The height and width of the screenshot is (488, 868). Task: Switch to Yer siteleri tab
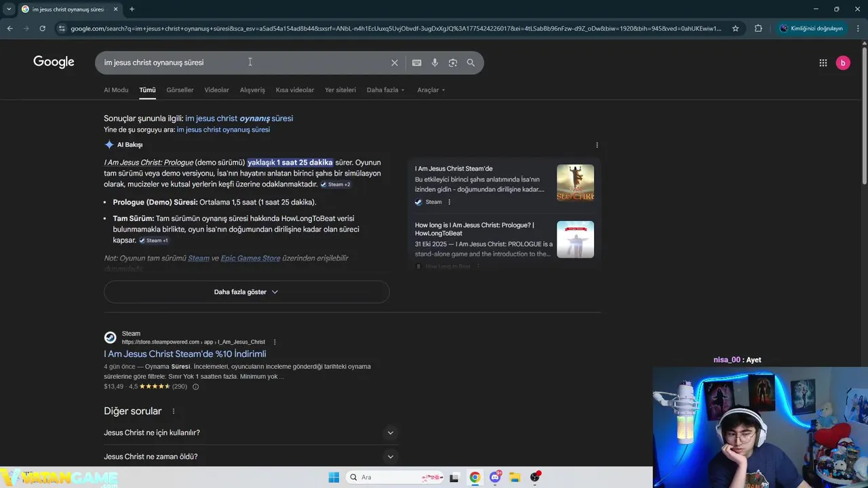tap(340, 90)
